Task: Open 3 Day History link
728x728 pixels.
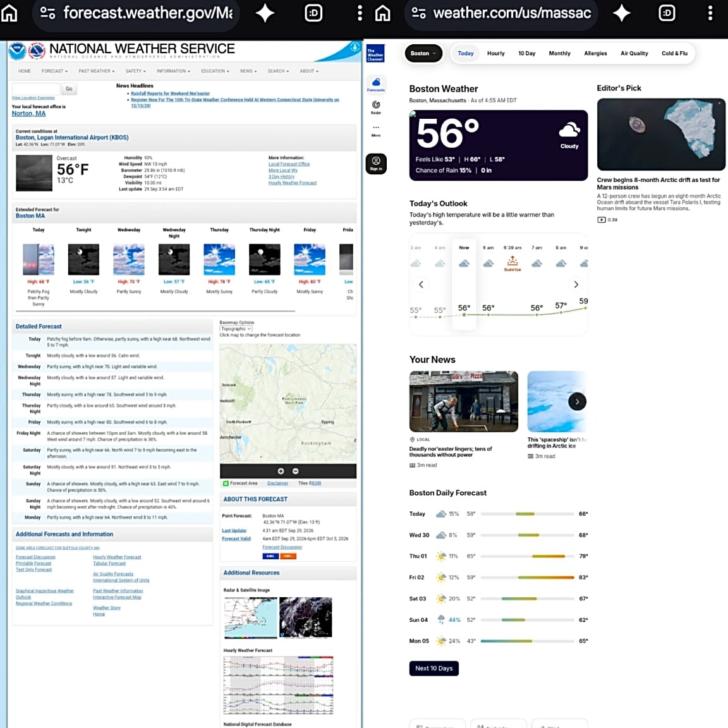Action: (281, 176)
